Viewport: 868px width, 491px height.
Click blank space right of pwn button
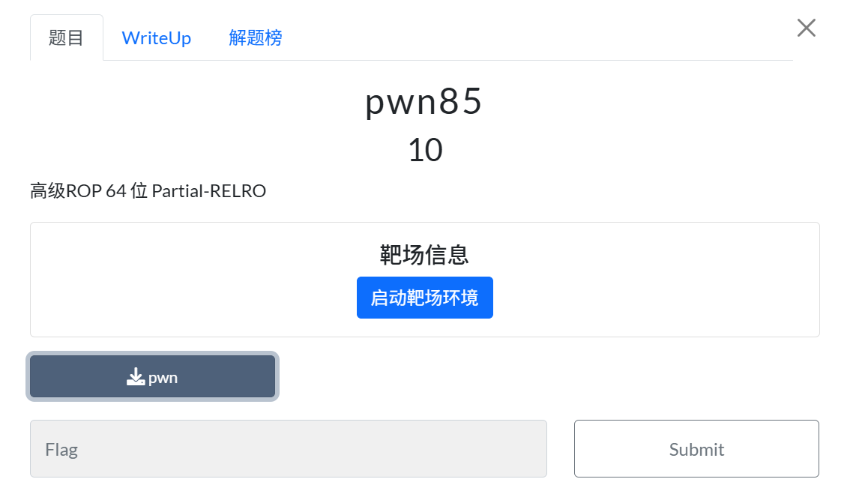tap(525, 376)
